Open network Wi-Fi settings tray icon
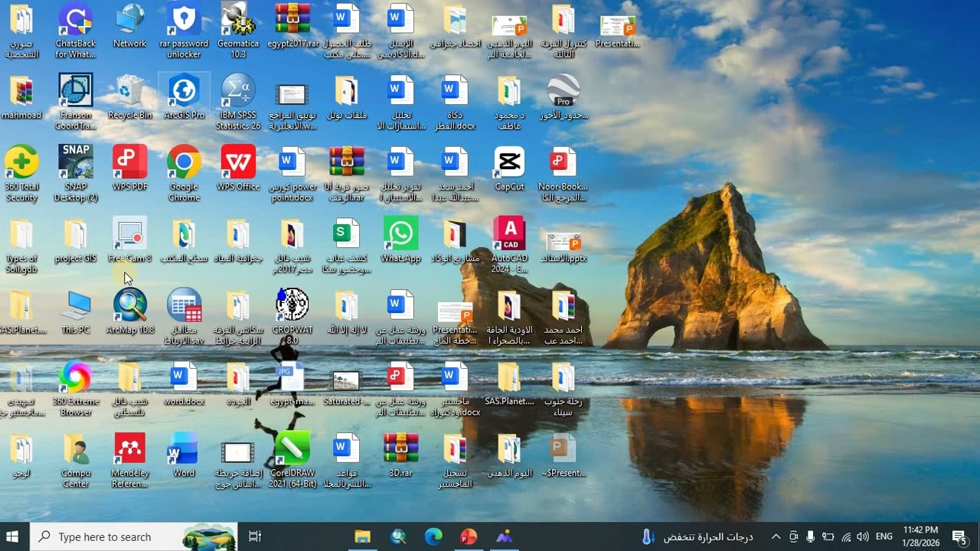 (x=846, y=536)
